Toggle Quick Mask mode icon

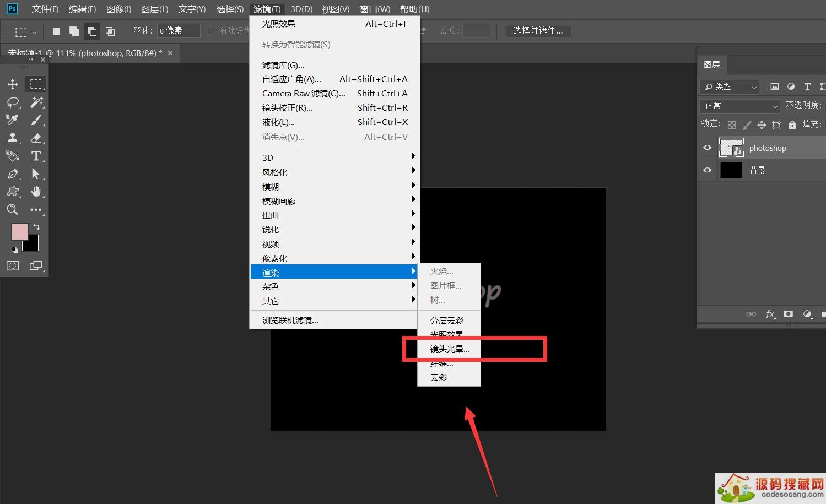13,266
